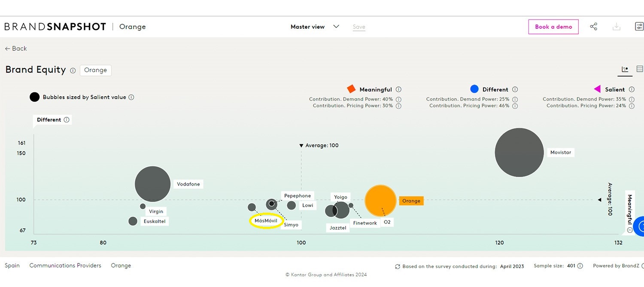The width and height of the screenshot is (644, 287).
Task: Select the highlighted Orange bubble on the chart
Action: 380,200
